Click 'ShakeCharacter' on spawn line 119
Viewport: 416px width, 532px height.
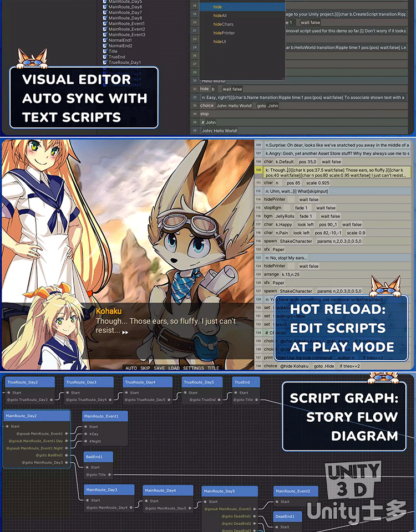point(296,241)
